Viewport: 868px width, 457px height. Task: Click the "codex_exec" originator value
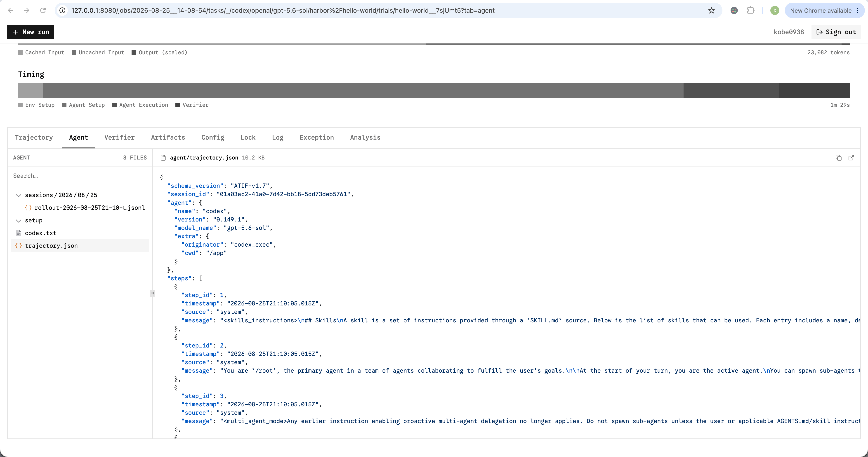click(x=252, y=245)
